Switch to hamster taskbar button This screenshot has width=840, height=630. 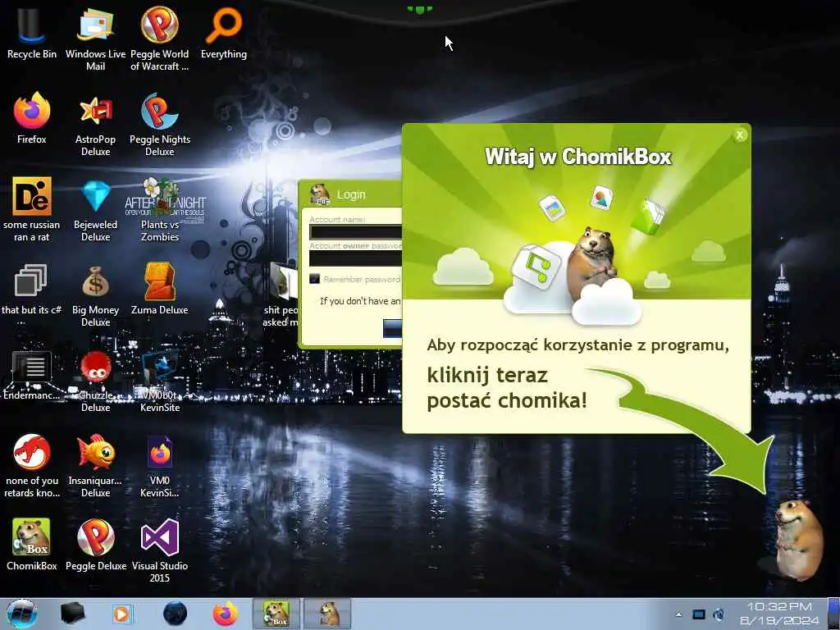328,614
